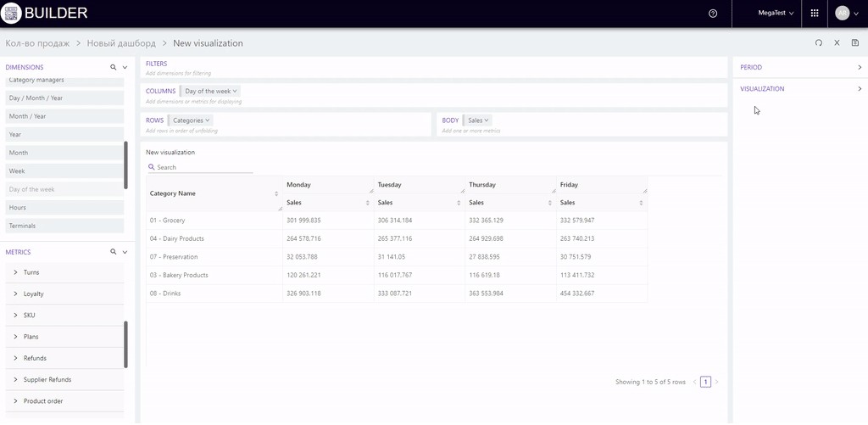This screenshot has height=425, width=868.
Task: Click the help question mark icon
Action: pos(713,14)
